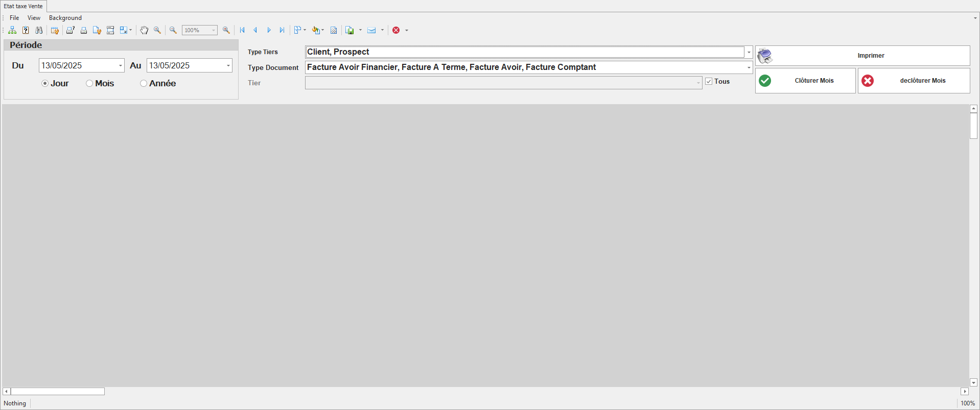The image size is (980, 410).
Task: Open the File menu
Action: click(x=14, y=18)
